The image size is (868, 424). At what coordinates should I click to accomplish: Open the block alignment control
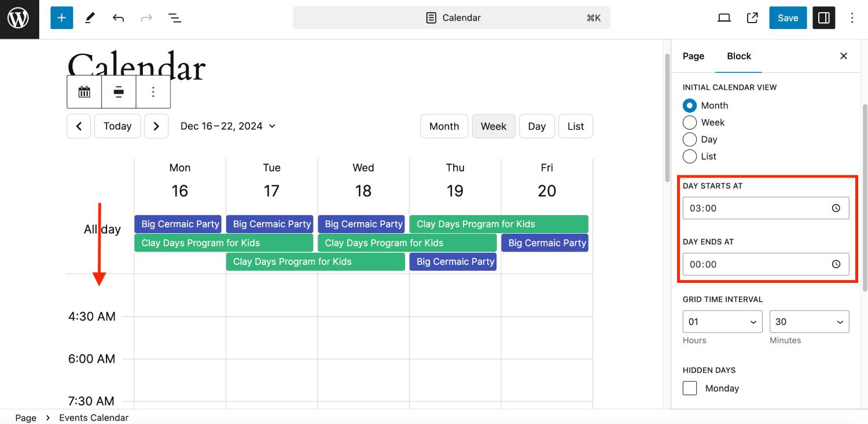click(x=119, y=92)
